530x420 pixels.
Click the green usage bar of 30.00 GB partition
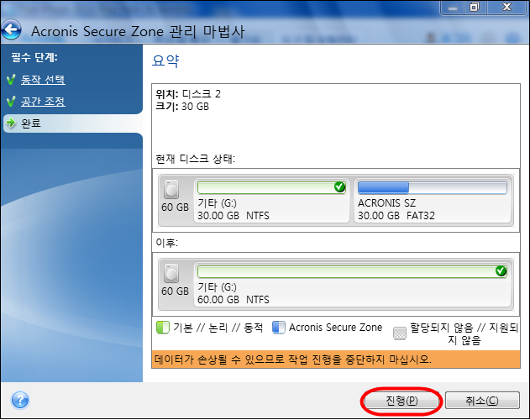click(271, 187)
